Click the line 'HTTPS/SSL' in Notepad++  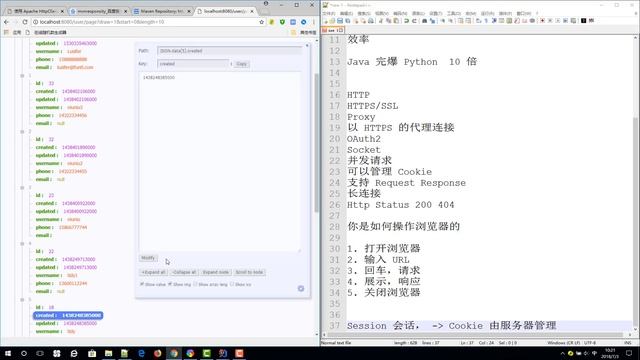pos(372,106)
